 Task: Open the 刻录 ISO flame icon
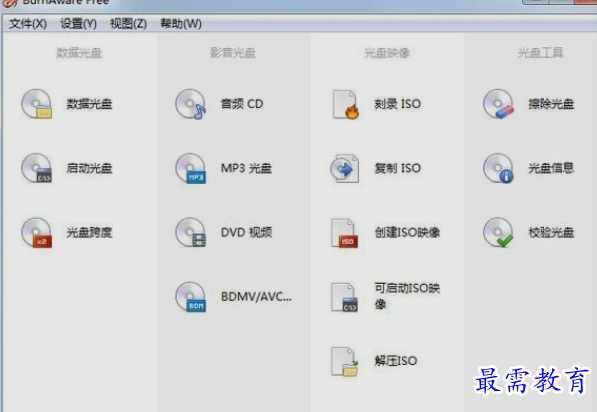click(x=345, y=104)
